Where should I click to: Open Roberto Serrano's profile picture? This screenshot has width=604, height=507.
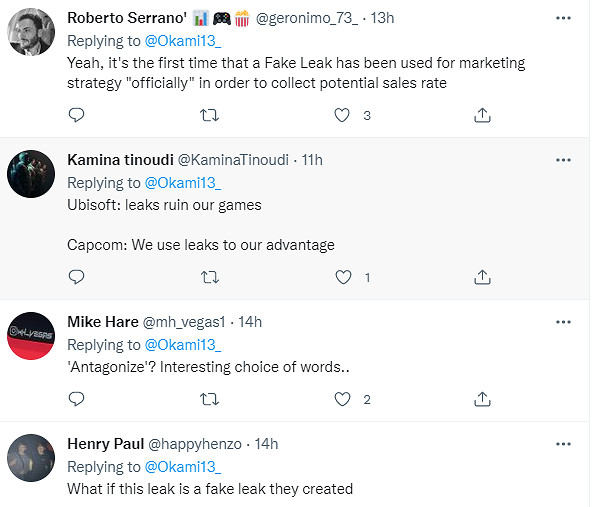tap(30, 32)
